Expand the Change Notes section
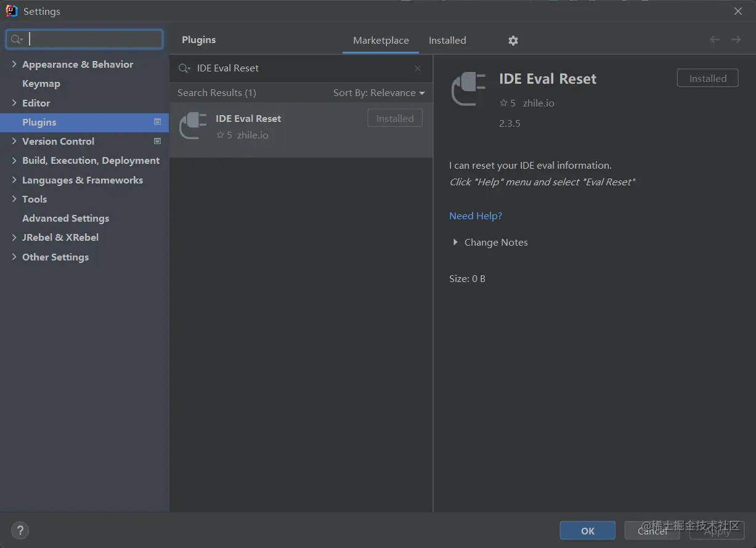 (x=455, y=243)
